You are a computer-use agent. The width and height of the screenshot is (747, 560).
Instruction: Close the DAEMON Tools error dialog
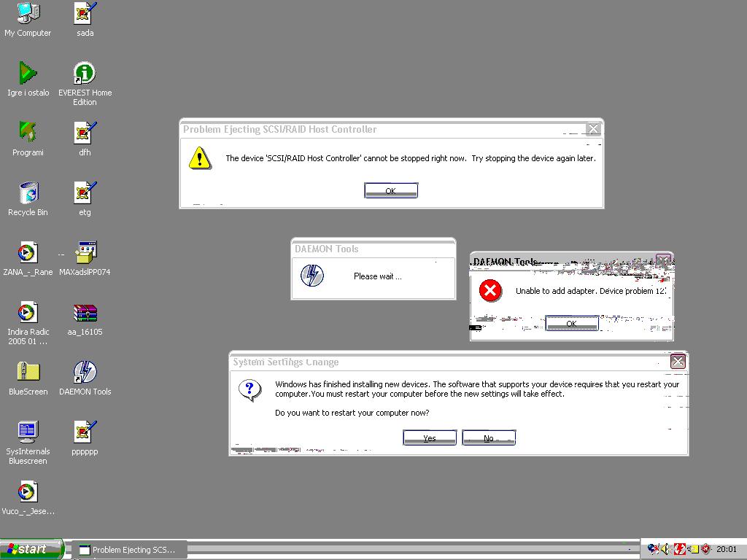coord(663,260)
